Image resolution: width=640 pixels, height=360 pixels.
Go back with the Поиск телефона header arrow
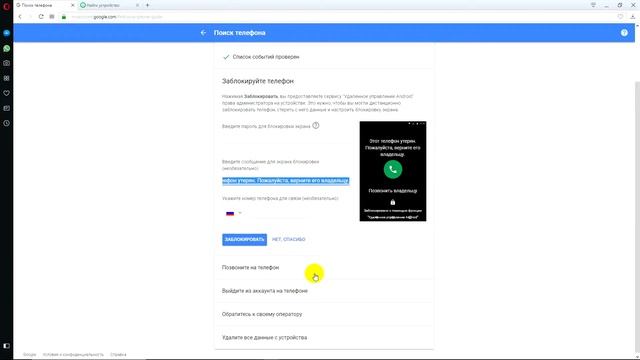[203, 33]
